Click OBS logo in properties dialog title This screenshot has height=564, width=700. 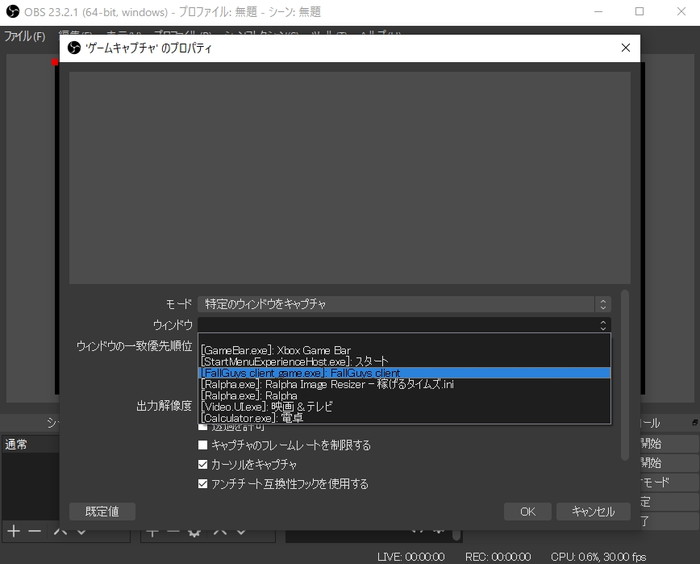pyautogui.click(x=74, y=47)
